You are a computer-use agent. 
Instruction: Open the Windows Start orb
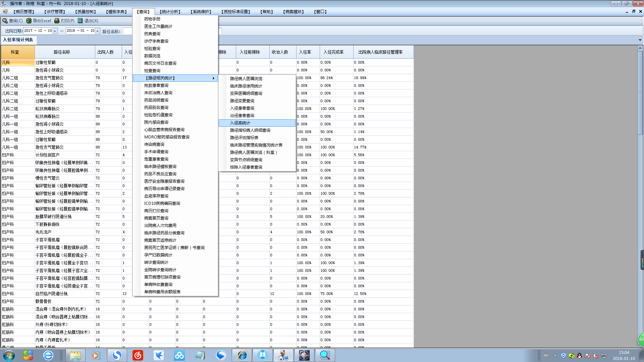(x=9, y=355)
